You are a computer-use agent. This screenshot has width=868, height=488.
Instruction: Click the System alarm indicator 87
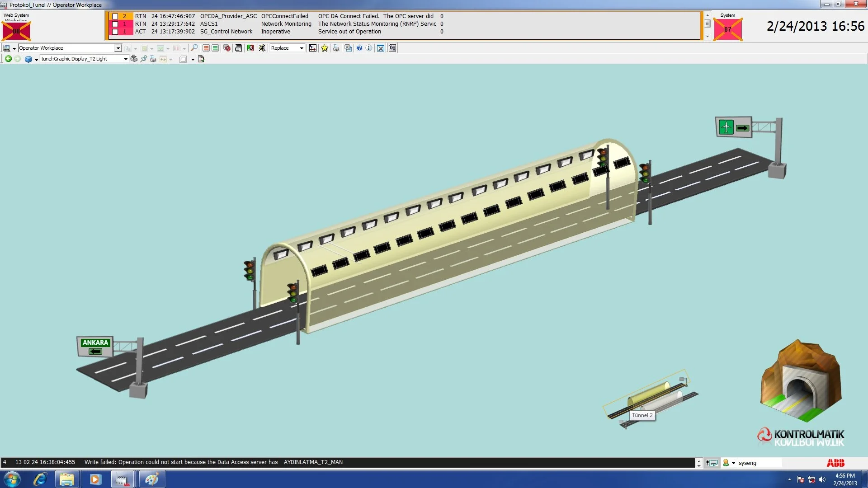727,30
